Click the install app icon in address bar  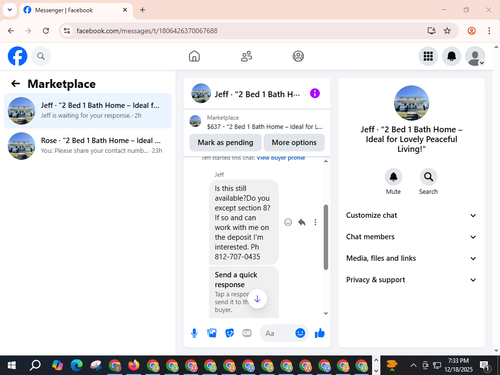[431, 31]
